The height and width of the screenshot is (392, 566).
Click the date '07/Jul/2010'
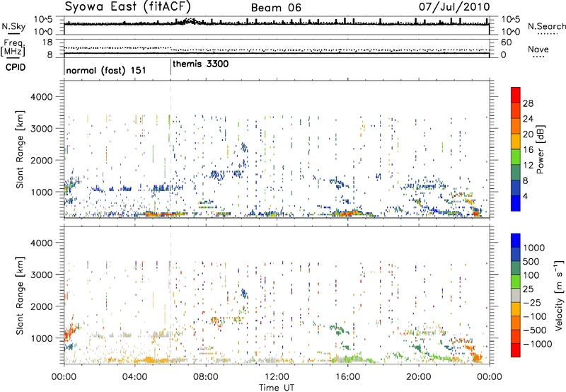pyautogui.click(x=454, y=7)
